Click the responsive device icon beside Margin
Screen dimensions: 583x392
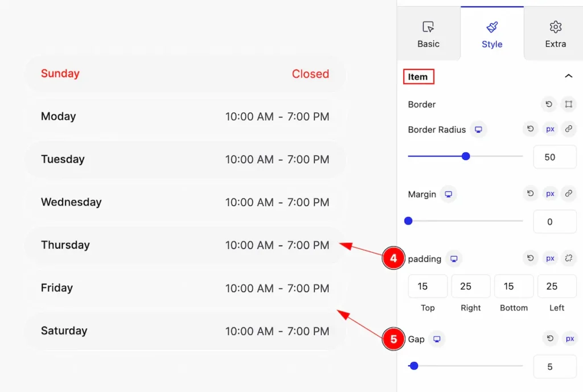point(449,195)
